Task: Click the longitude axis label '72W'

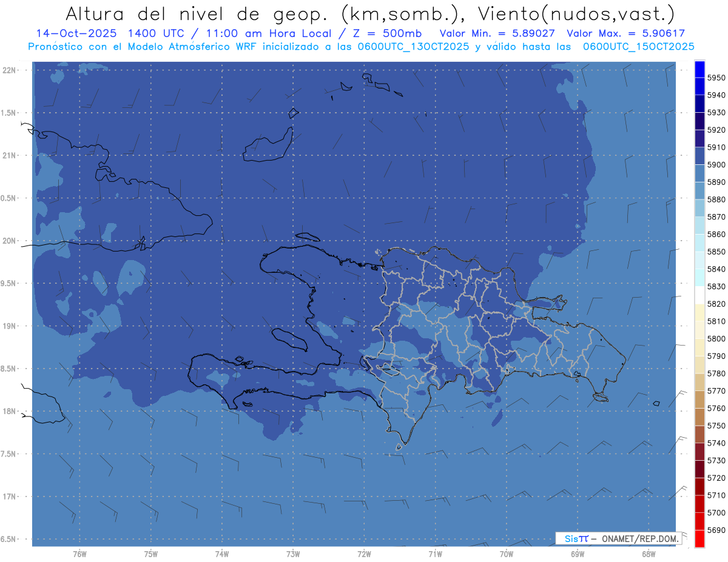Action: click(x=364, y=554)
